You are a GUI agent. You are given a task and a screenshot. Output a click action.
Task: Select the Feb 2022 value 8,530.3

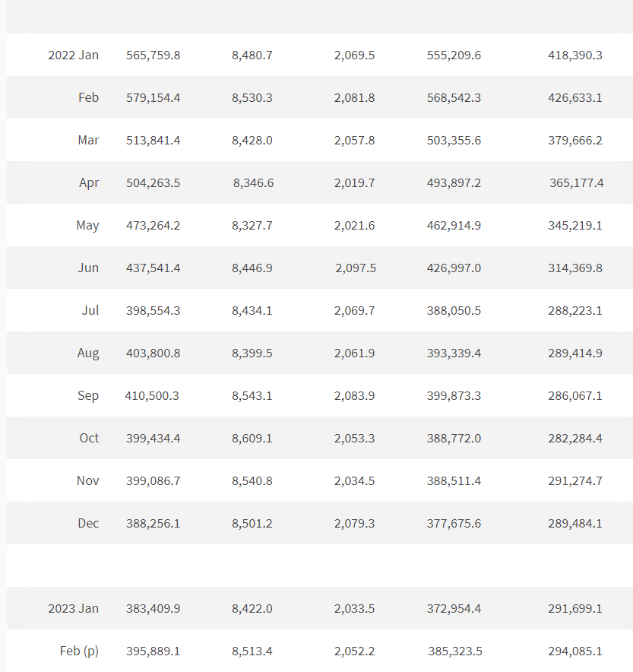[252, 98]
